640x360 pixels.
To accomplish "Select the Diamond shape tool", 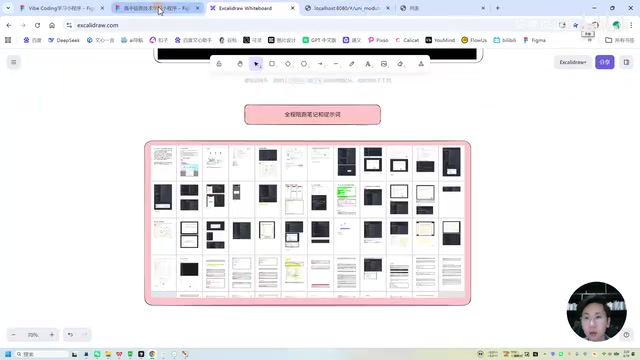I will point(288,64).
